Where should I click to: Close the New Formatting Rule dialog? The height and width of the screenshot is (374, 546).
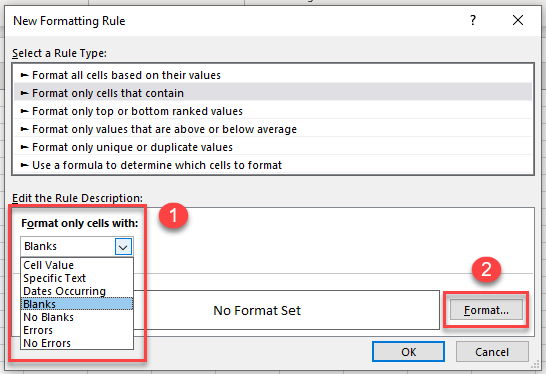click(518, 20)
